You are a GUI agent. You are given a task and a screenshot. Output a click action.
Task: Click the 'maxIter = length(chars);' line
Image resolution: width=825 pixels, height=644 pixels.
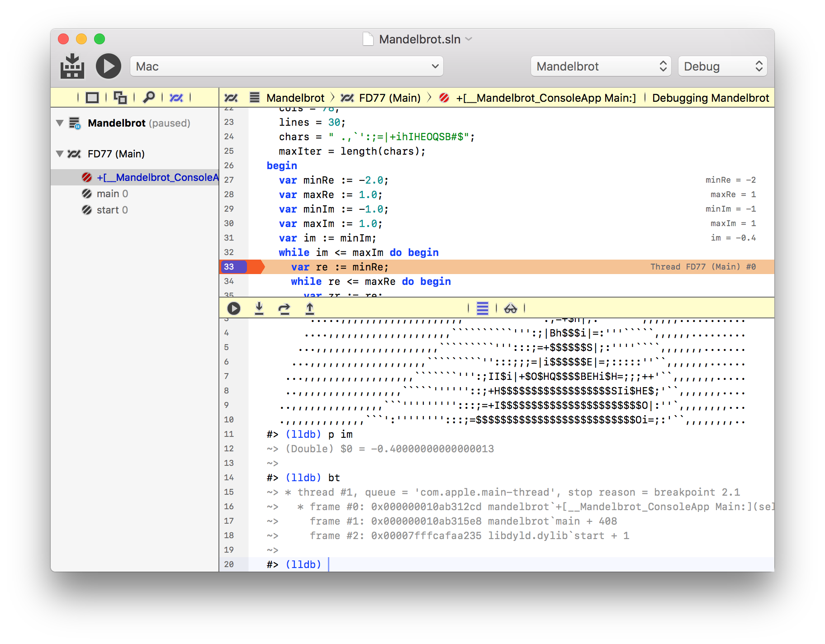[x=352, y=151]
